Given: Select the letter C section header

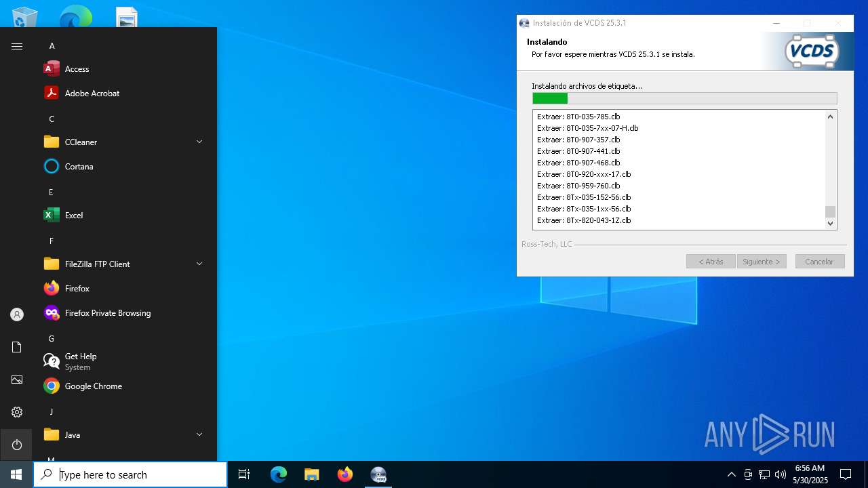Looking at the screenshot, I should pyautogui.click(x=52, y=119).
